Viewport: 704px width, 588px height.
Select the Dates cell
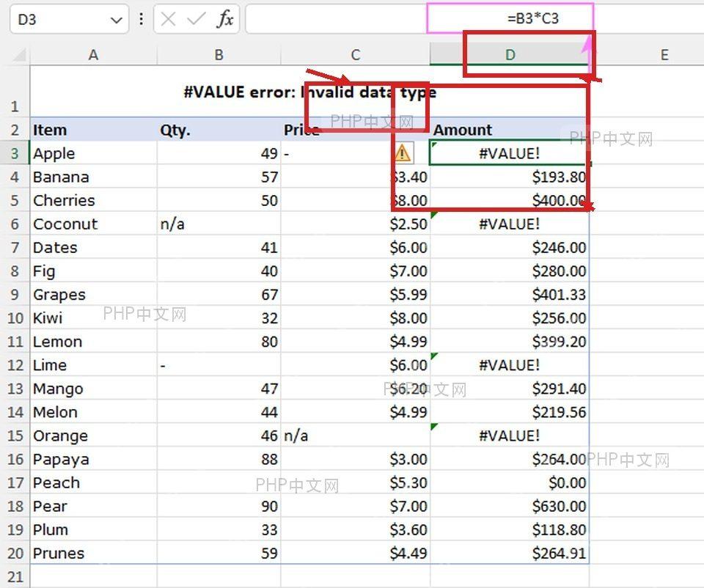coord(93,247)
